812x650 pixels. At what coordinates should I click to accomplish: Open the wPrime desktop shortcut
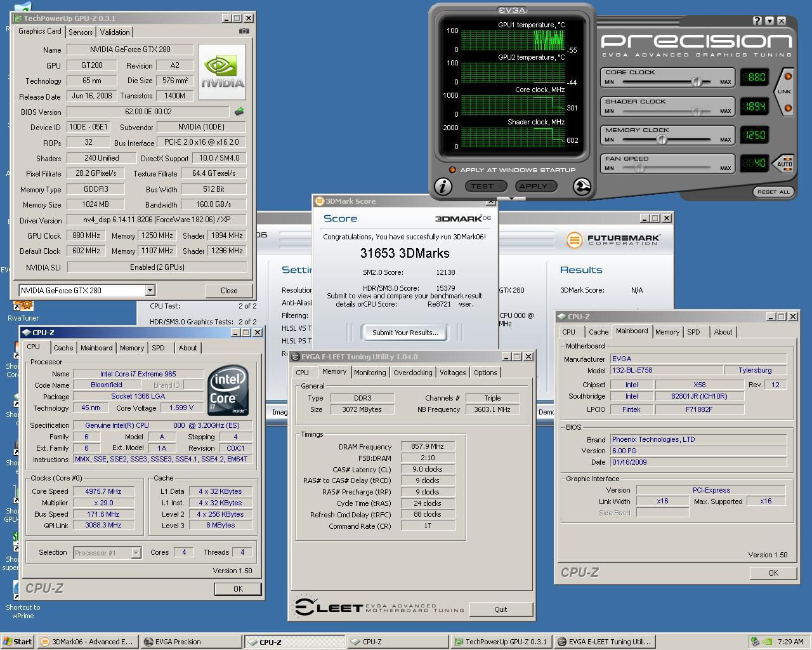(x=23, y=600)
